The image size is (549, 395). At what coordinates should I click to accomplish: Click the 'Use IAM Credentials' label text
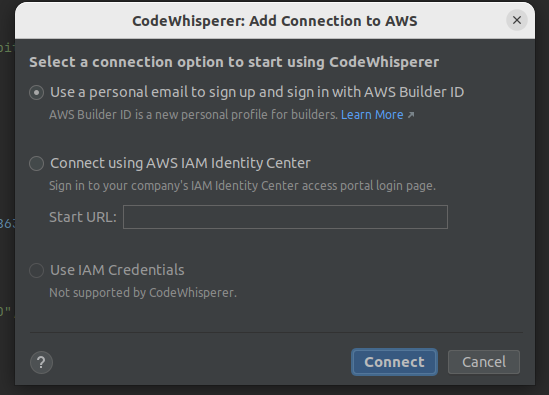click(x=117, y=270)
